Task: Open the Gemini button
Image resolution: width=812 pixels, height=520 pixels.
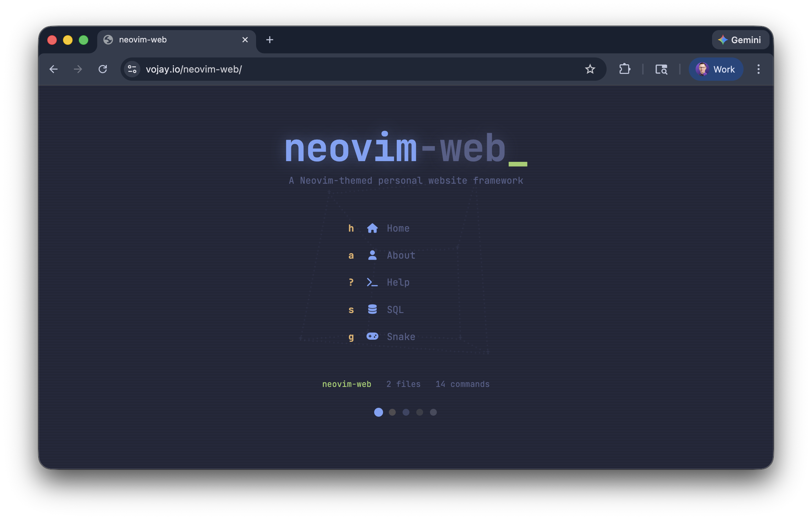Action: (740, 40)
